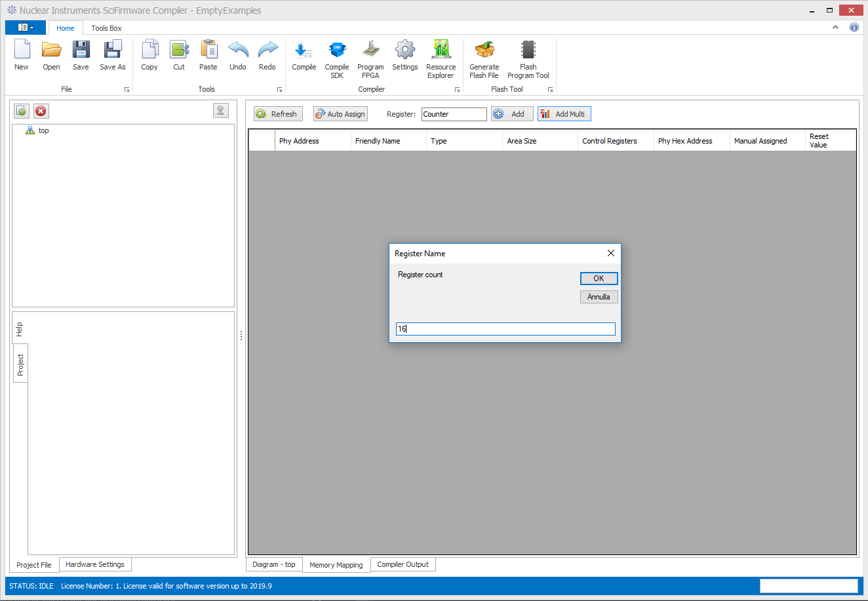Open a project with the Open icon
868x601 pixels.
pos(51,55)
